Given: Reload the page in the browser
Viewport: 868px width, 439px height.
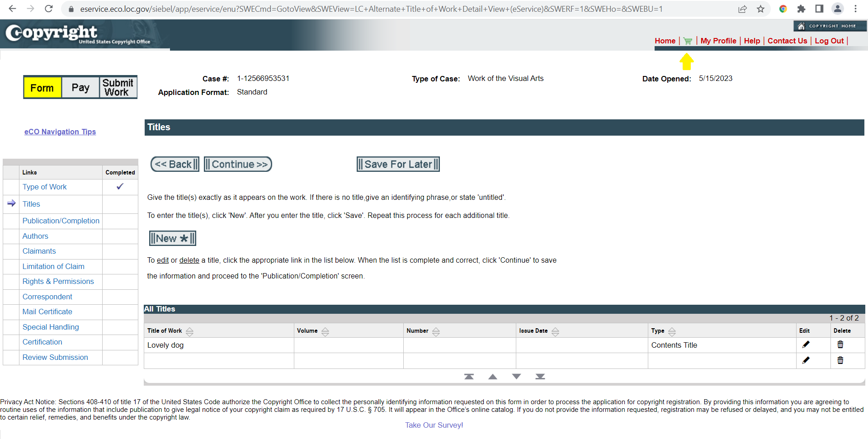Looking at the screenshot, I should tap(49, 9).
